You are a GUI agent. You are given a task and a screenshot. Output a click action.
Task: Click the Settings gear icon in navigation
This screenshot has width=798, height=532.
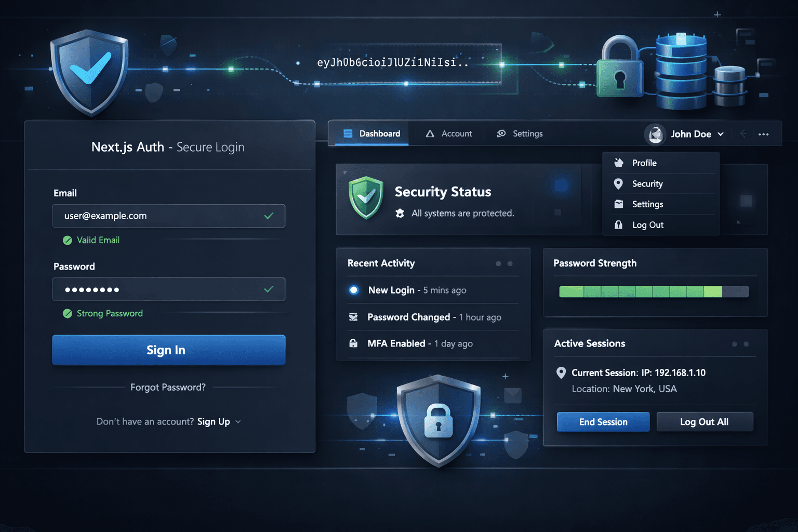[x=501, y=134]
